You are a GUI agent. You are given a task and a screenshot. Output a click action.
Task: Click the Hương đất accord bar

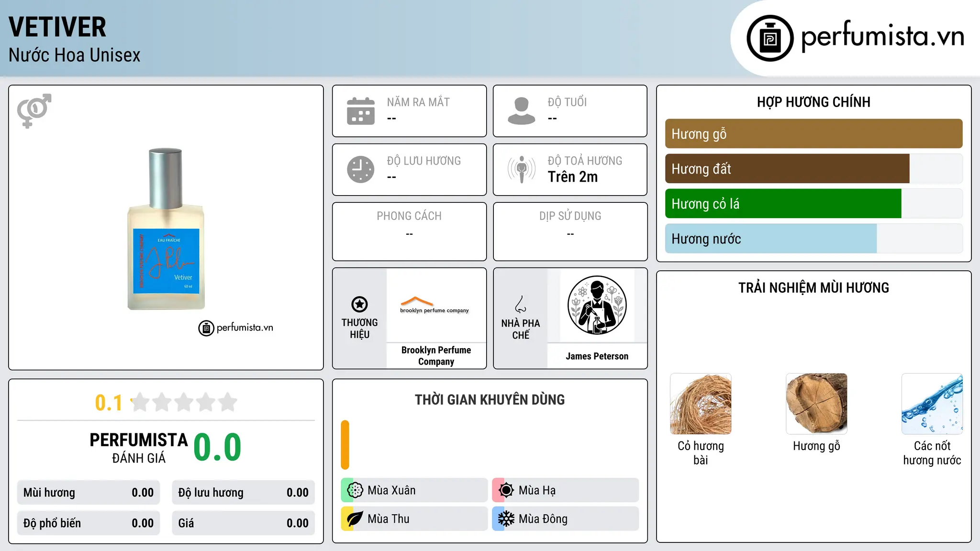pos(813,169)
